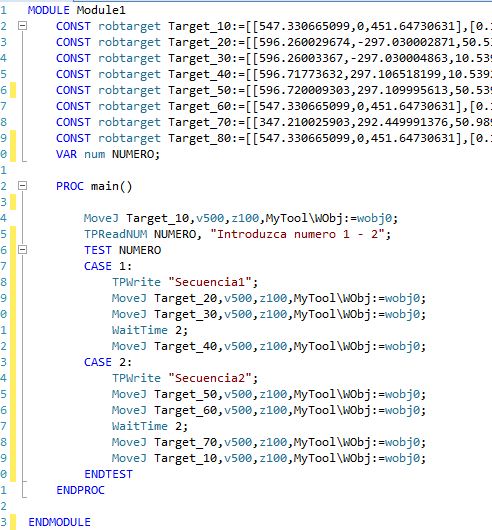Image resolution: width=492 pixels, height=530 pixels.
Task: Select the Target_50 robtarget declaration
Action: [x=274, y=90]
